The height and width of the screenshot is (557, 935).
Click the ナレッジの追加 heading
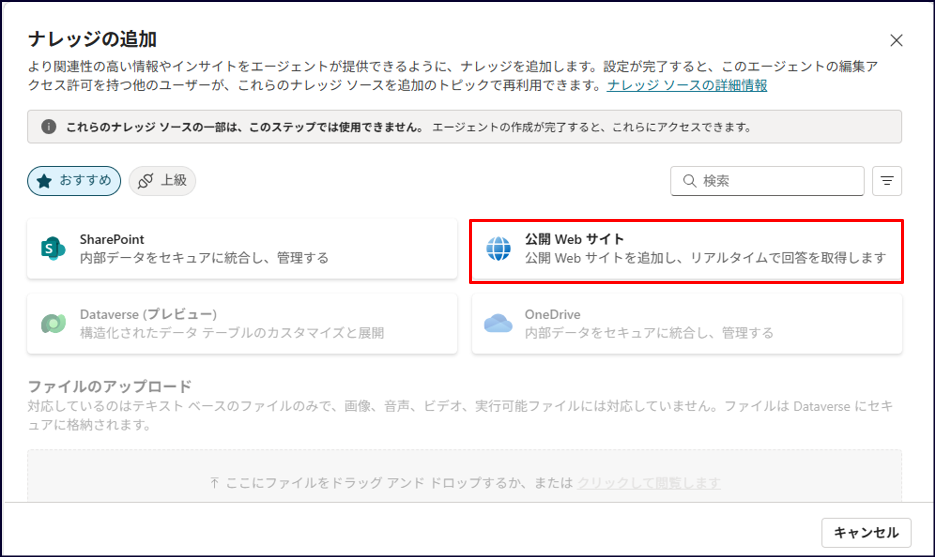point(92,39)
